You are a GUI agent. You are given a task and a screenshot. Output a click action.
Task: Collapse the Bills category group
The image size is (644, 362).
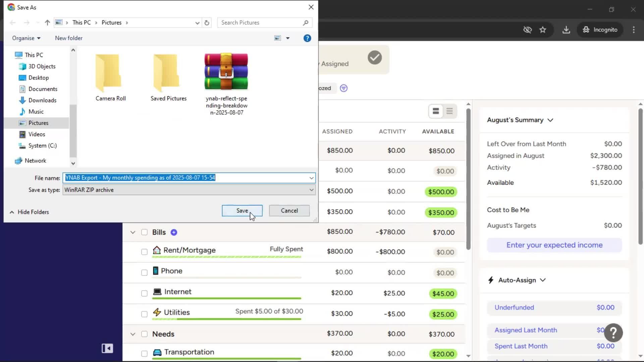133,232
